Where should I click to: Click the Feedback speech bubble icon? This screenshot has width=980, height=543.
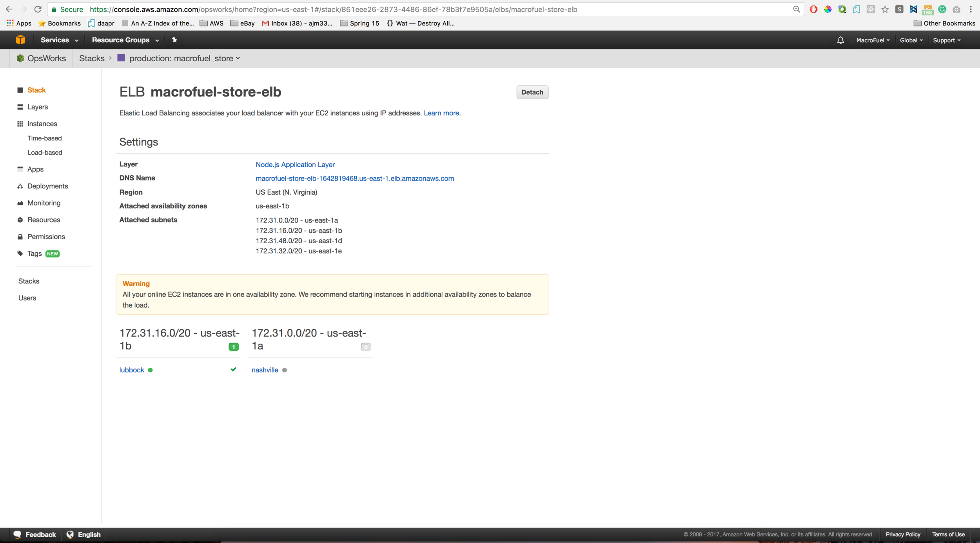[x=17, y=534]
